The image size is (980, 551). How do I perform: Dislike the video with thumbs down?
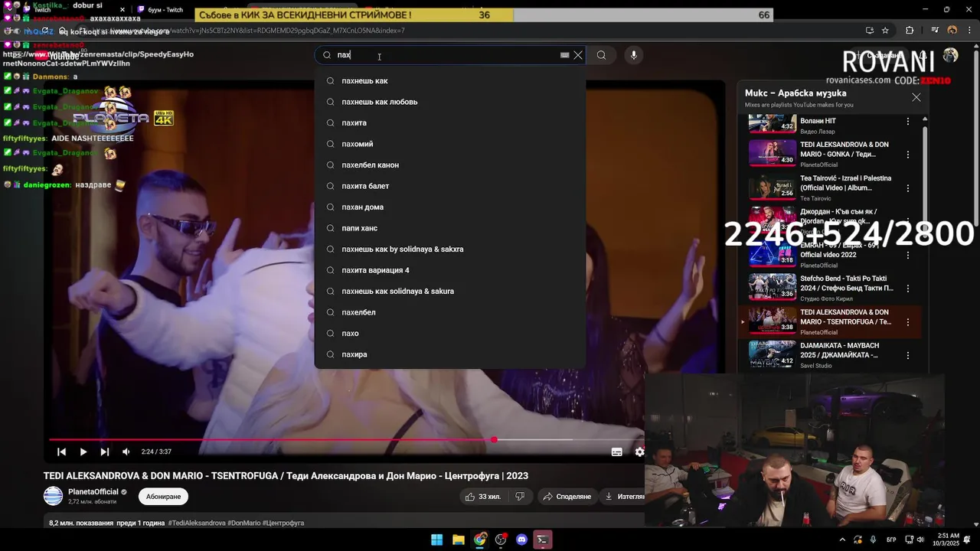(x=520, y=497)
